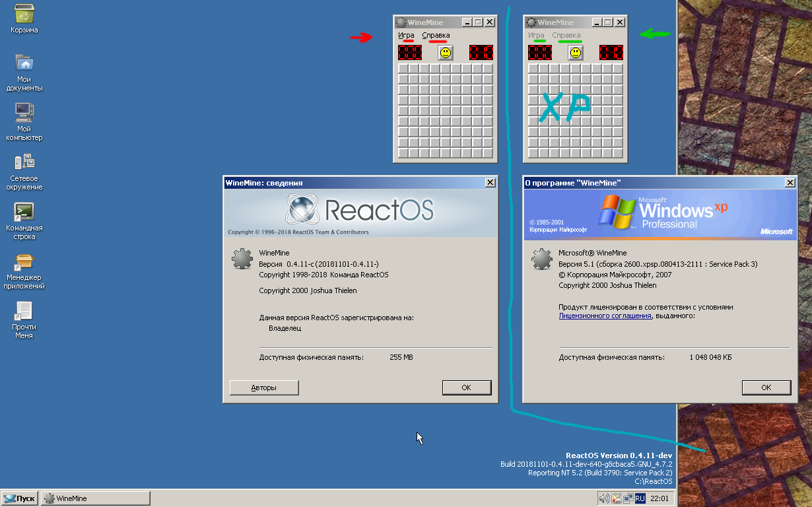Click OK in the WineMine: сведения dialog
812x507 pixels.
(467, 388)
